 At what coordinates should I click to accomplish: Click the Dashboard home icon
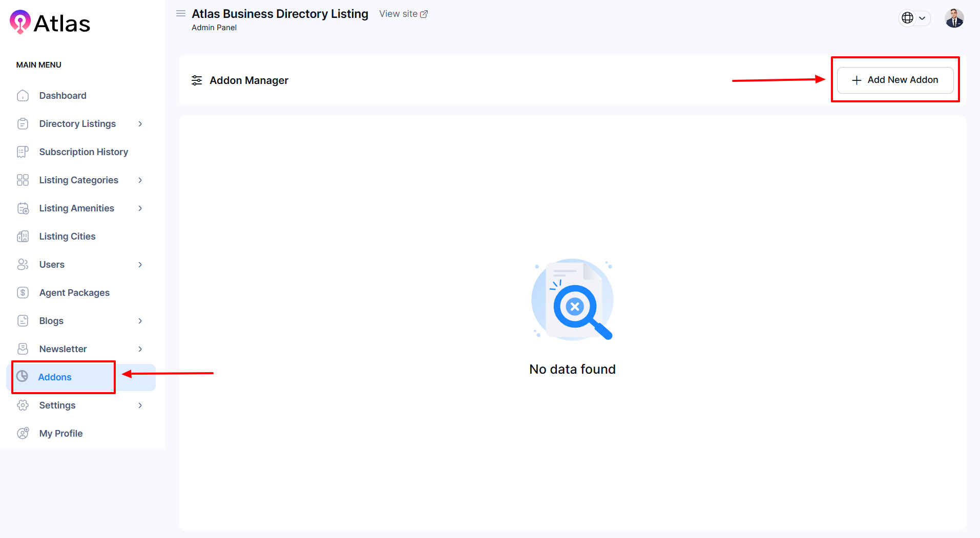(23, 96)
